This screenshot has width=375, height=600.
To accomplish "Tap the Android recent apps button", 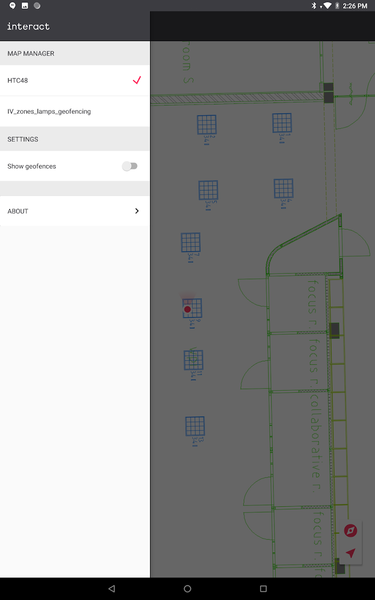I will click(263, 589).
